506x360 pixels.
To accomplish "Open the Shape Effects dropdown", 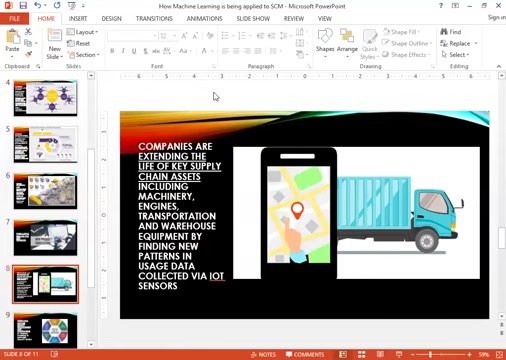I will click(x=406, y=54).
